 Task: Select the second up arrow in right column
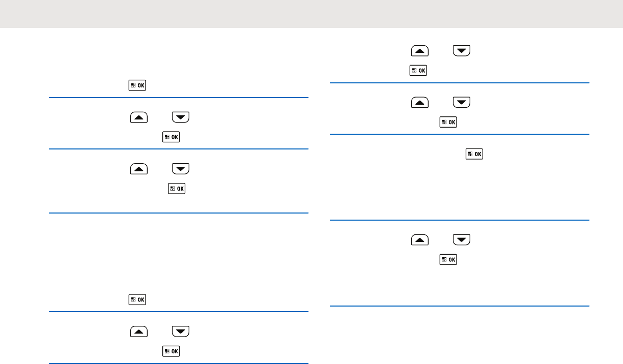point(419,103)
